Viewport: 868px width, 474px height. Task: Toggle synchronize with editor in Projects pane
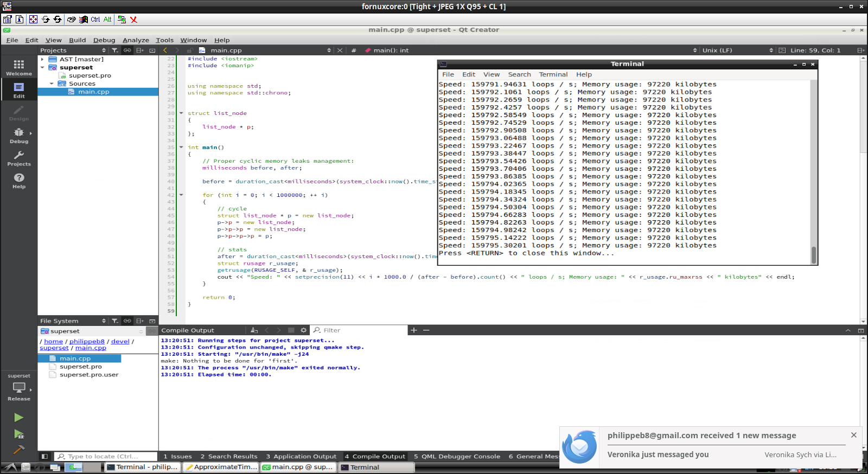(x=127, y=50)
